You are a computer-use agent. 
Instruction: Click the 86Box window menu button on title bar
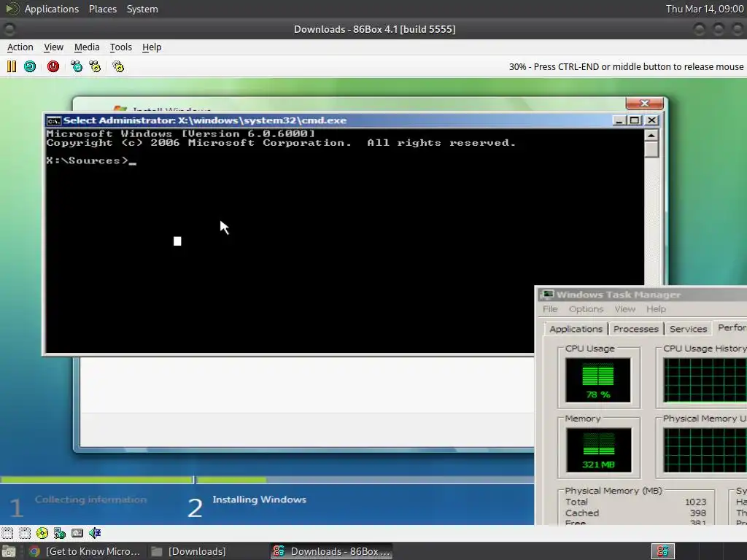tap(9, 29)
